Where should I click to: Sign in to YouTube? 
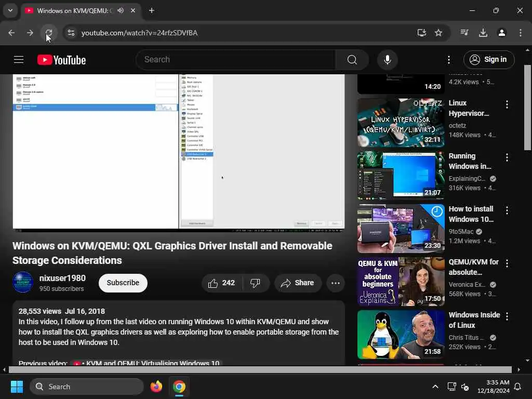click(488, 60)
